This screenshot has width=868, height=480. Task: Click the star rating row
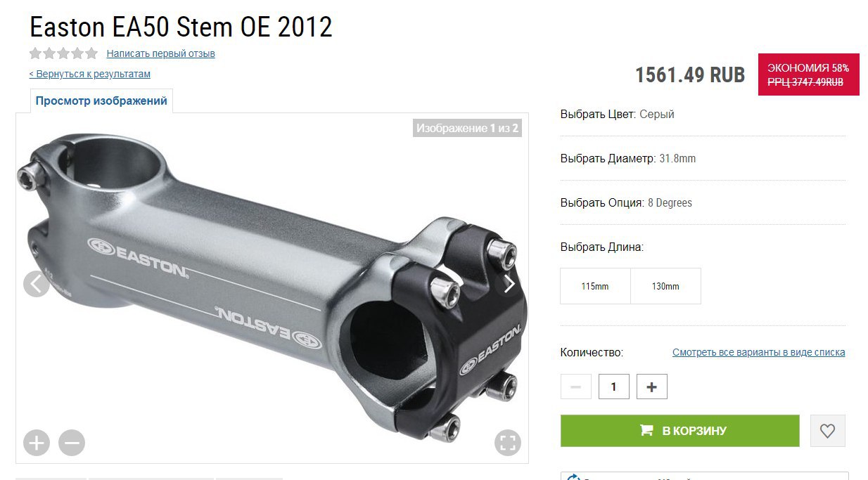(63, 53)
